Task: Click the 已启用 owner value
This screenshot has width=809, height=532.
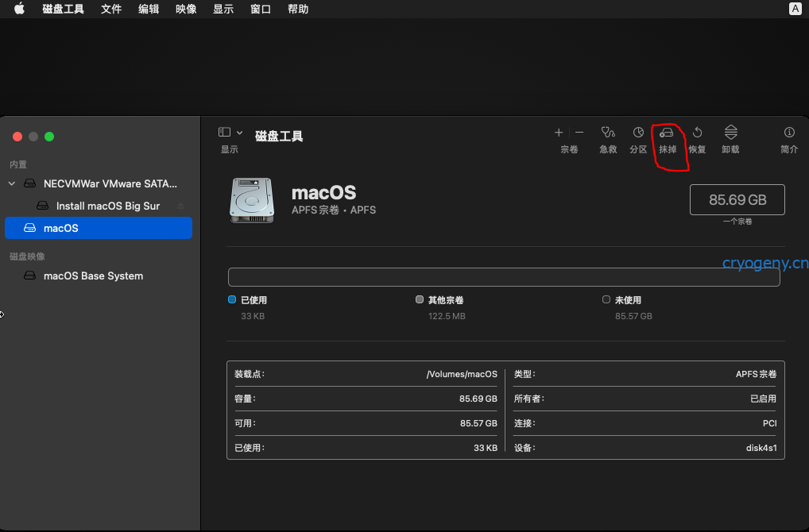Action: (x=763, y=399)
